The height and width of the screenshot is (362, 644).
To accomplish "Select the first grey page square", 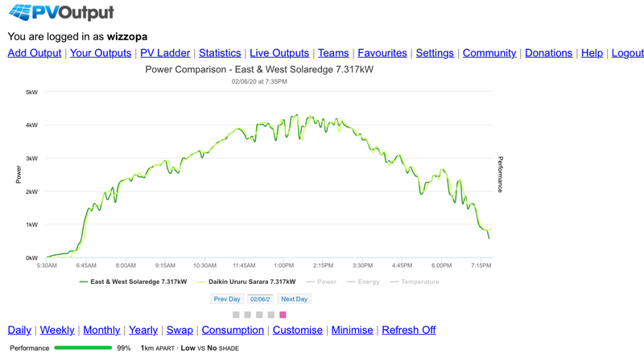I will coord(237,315).
